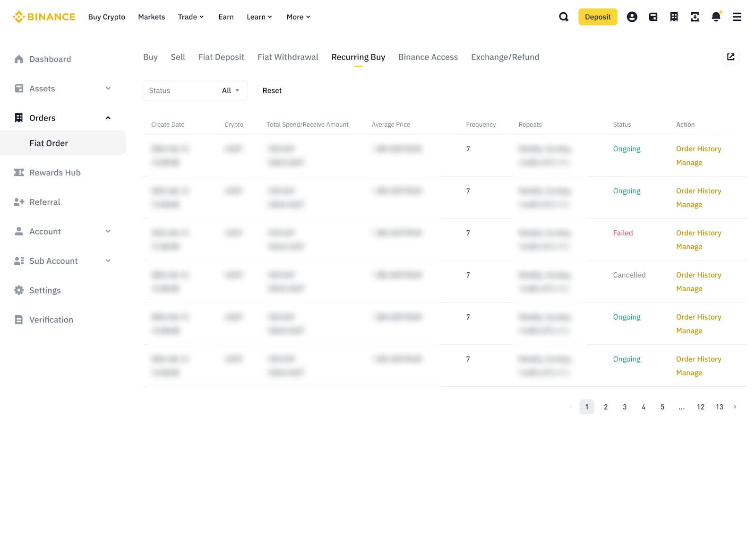Click the scan/download icon in header

(x=695, y=17)
